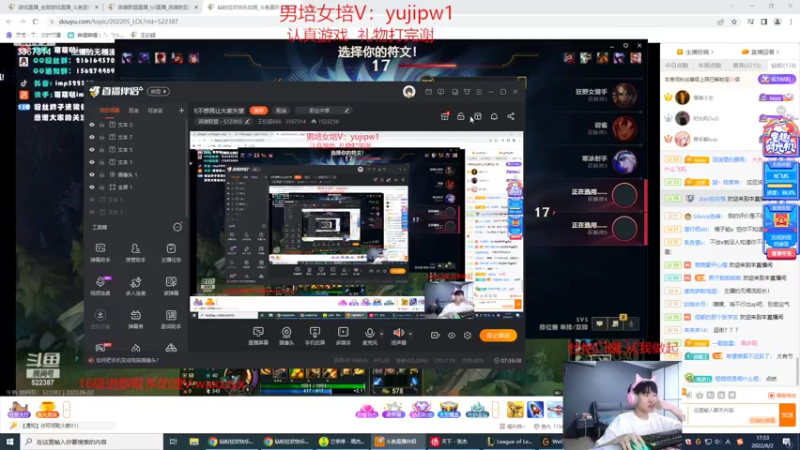Screen dimensions: 800x450
Task: Click 成为钻粉 purple button
Action: tap(777, 79)
